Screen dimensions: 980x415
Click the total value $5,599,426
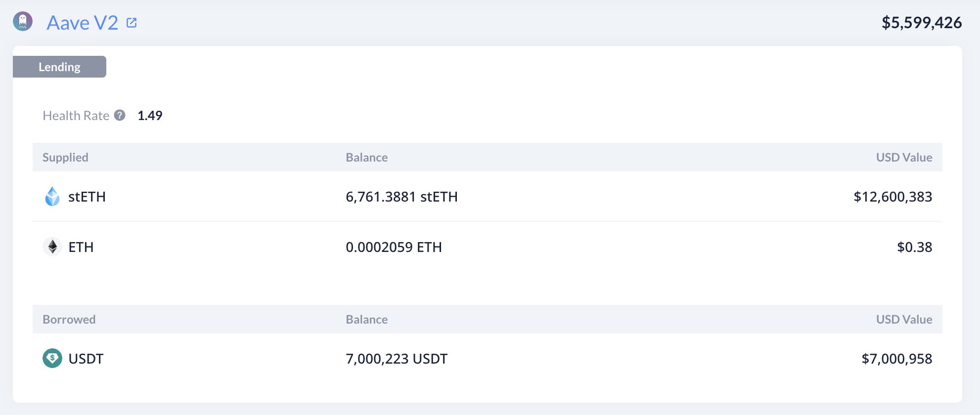922,23
